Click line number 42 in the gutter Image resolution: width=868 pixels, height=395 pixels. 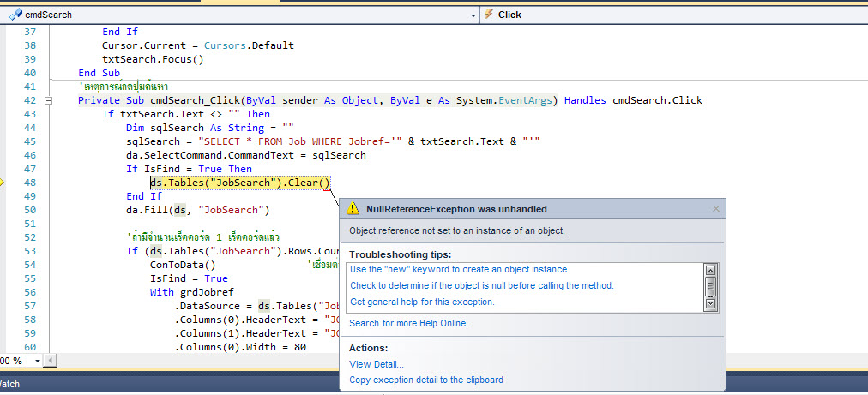click(x=30, y=101)
